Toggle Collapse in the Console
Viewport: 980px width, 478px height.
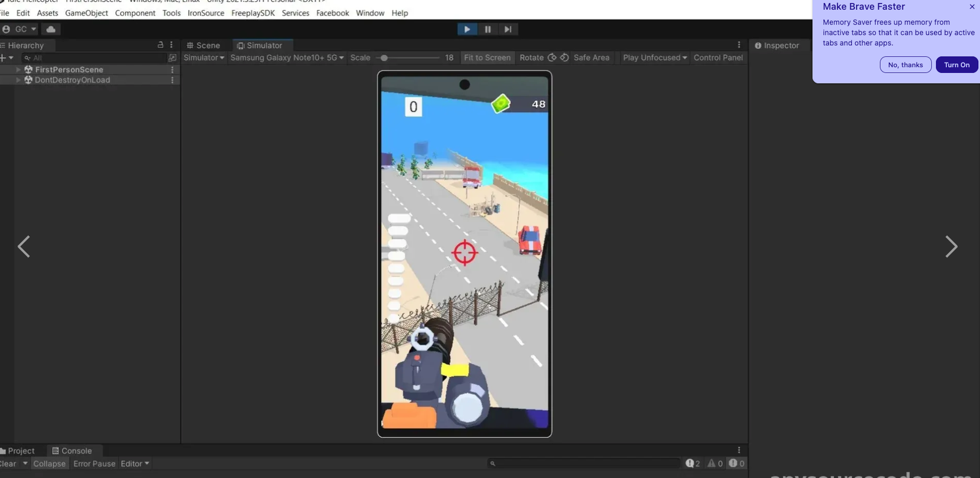coord(50,464)
